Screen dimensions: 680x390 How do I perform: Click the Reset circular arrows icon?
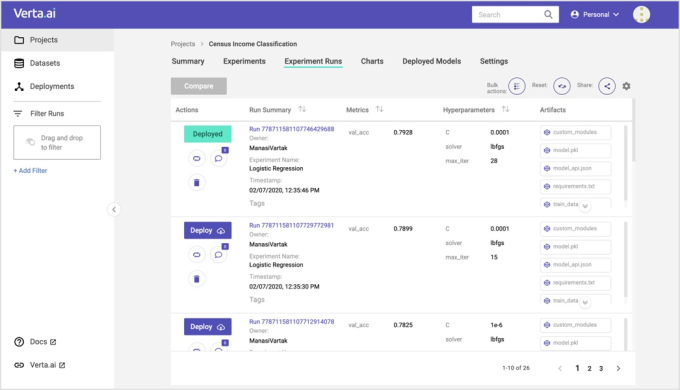point(562,86)
